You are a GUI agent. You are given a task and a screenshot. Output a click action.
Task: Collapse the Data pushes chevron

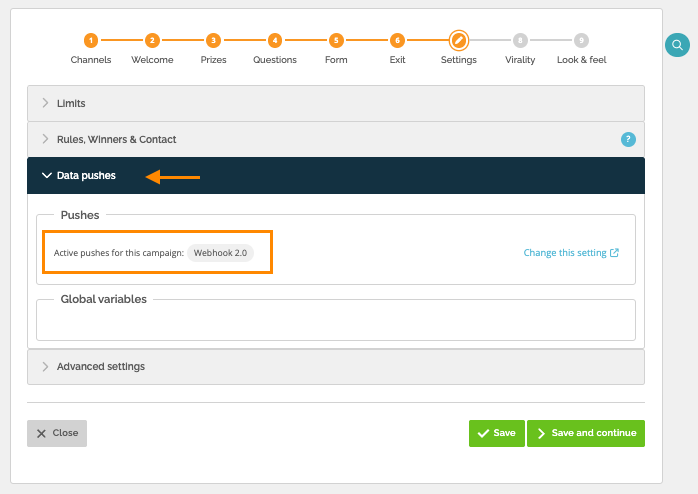click(46, 175)
